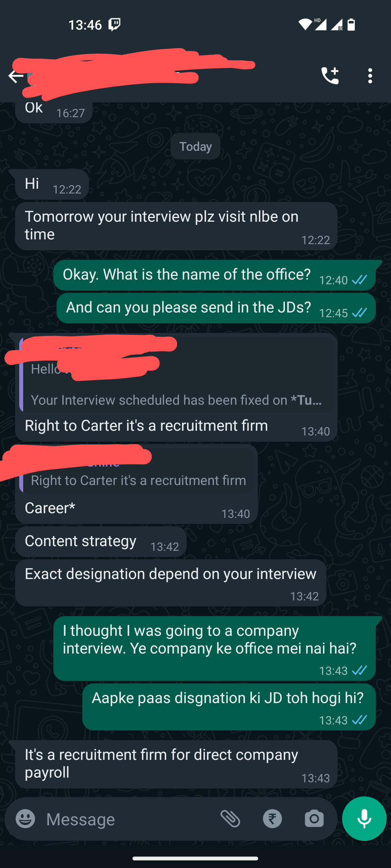Viewport: 391px width, 868px height.
Task: Tap the 'Today' date chip
Action: coord(195,146)
